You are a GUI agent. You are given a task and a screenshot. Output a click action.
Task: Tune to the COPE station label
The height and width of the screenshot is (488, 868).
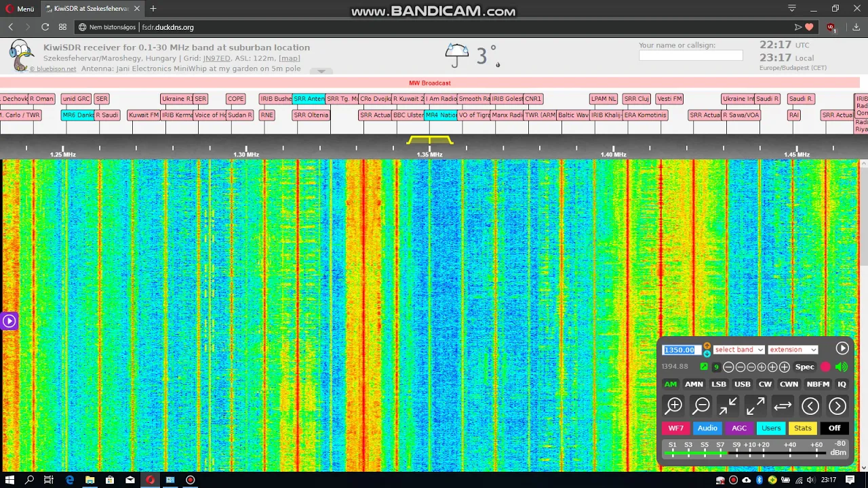235,99
